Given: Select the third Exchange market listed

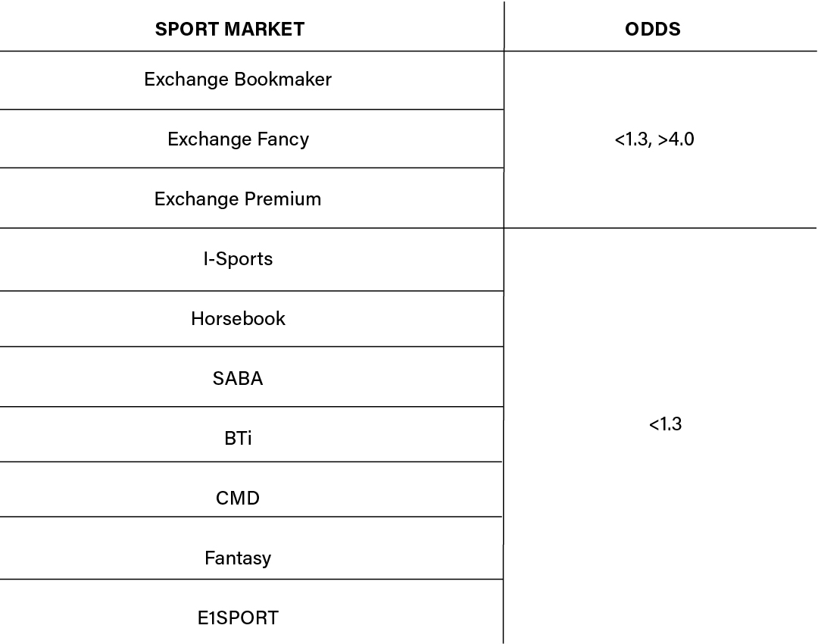Looking at the screenshot, I should pos(238,199).
